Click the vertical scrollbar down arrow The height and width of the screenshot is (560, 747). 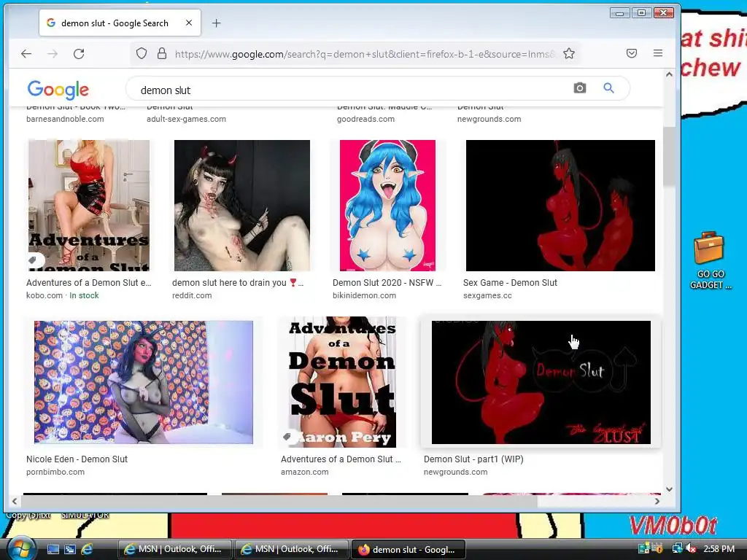[x=669, y=489]
